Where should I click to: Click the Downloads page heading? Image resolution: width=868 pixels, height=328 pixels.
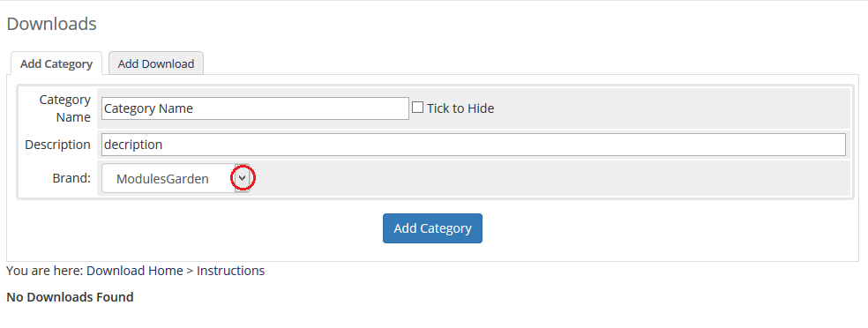click(x=51, y=24)
